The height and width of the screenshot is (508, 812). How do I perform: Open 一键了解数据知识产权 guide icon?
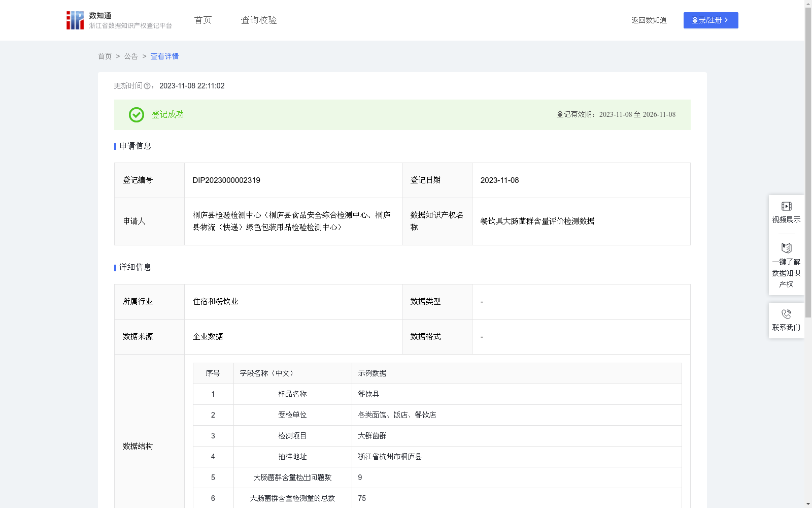tap(786, 248)
